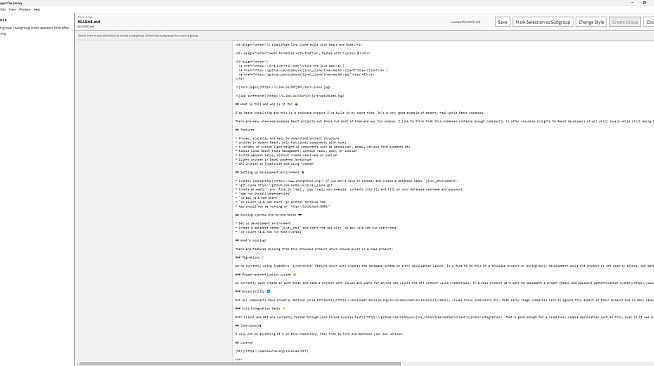
Task: Click the '## License' heading line
Action: point(244,343)
